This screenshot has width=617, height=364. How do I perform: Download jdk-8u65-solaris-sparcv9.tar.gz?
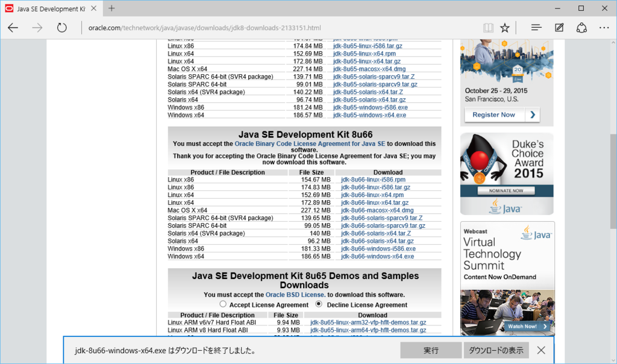click(375, 84)
